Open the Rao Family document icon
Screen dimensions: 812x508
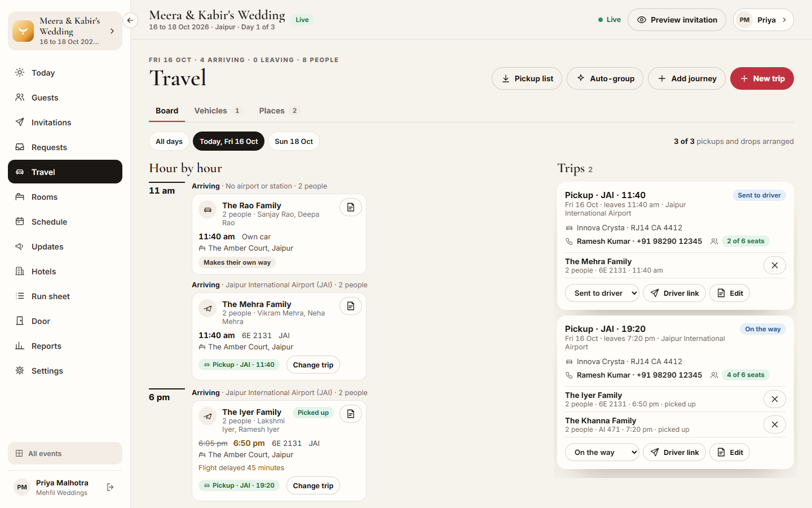[351, 207]
